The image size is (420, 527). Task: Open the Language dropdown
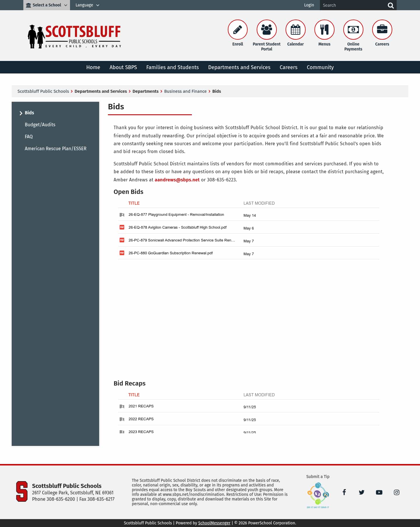pos(87,5)
